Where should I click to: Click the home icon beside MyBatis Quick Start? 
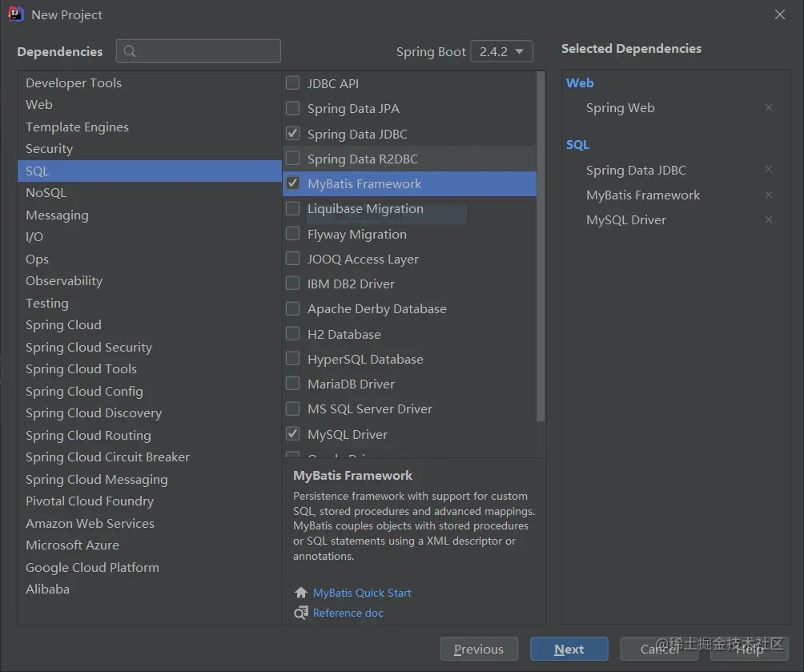coord(301,593)
